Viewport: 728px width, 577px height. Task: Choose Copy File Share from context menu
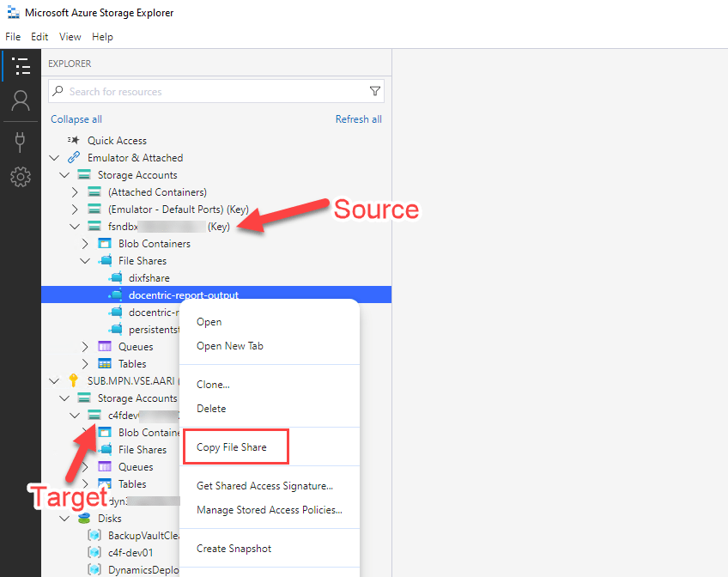[x=232, y=447]
